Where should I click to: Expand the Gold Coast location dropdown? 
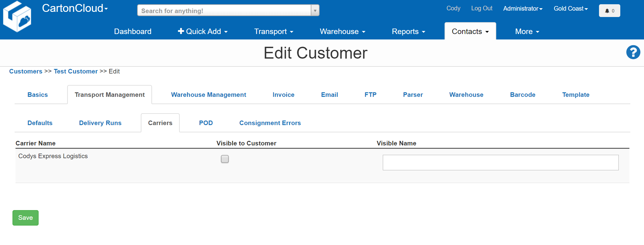click(x=570, y=9)
